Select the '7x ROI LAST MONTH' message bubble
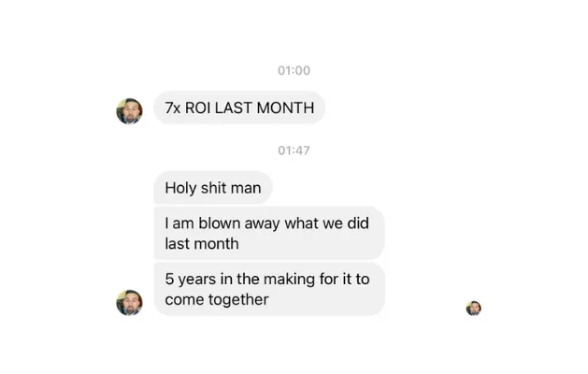This screenshot has height=374, width=588. click(239, 108)
